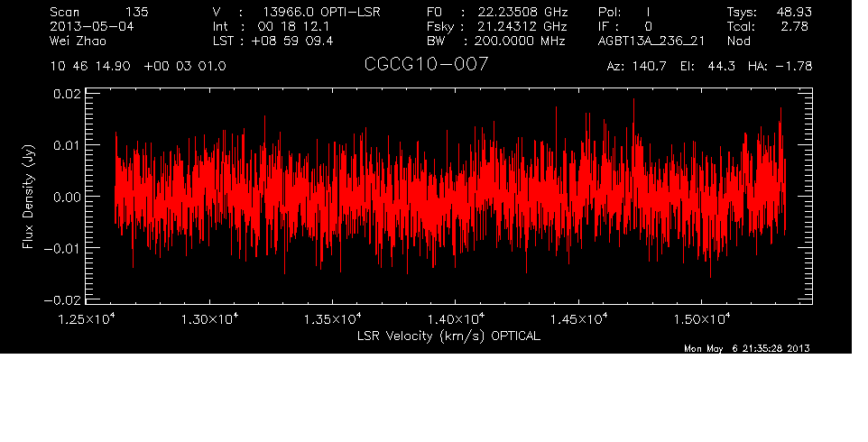Select the observation date 2013-05-04
The image size is (868, 442).
(91, 26)
